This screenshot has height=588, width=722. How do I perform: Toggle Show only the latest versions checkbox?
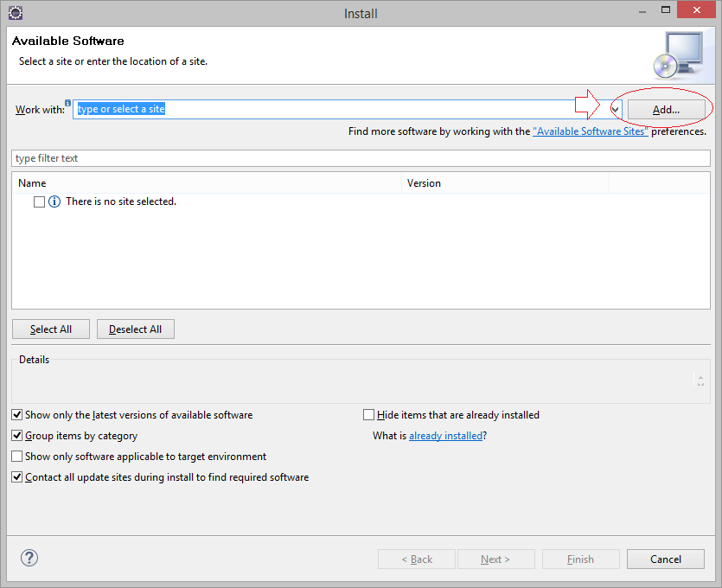17,415
